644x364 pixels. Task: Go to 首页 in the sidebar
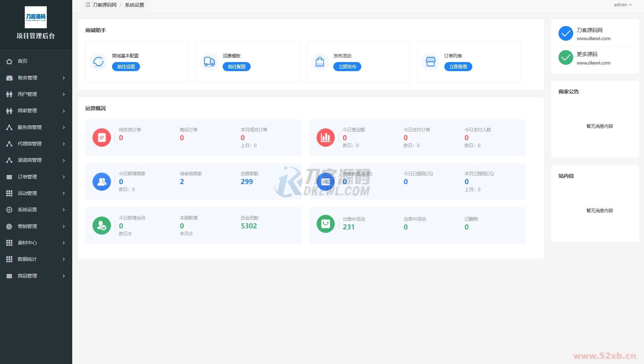[23, 61]
